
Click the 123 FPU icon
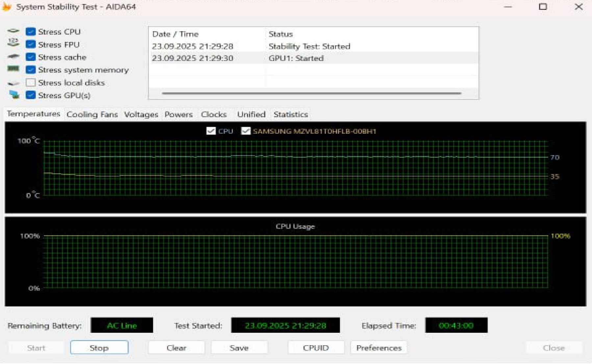click(x=13, y=43)
